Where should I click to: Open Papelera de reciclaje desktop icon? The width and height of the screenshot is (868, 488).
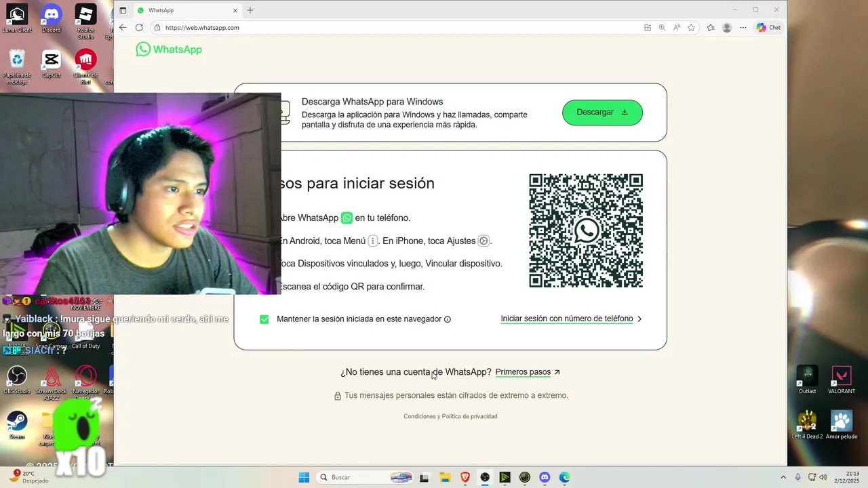(x=17, y=66)
